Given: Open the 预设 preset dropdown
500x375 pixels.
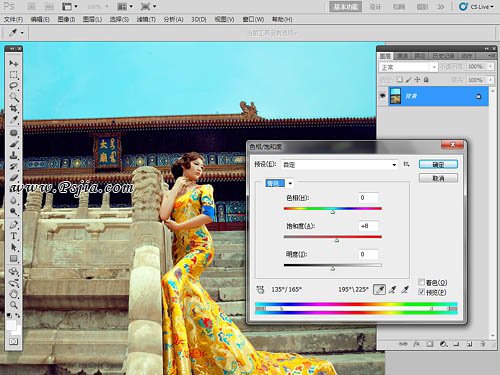Looking at the screenshot, I should (x=340, y=165).
